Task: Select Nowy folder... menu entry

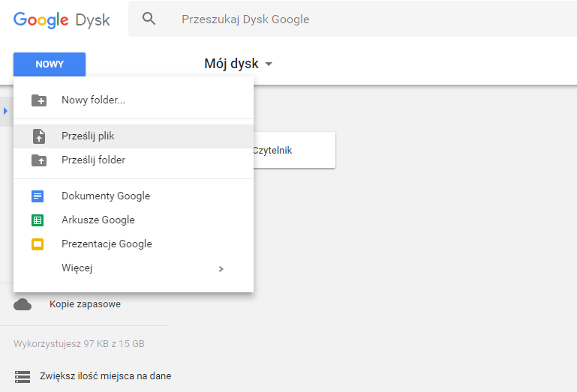Action: click(134, 100)
